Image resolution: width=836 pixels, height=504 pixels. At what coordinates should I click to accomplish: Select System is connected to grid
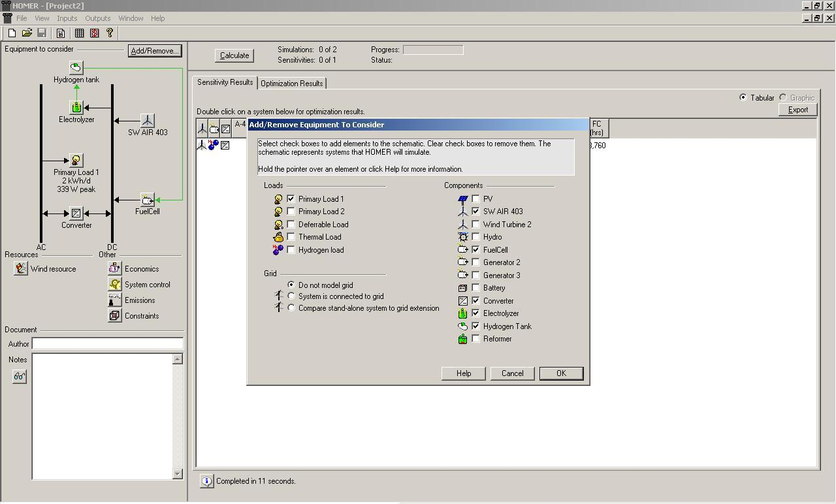[291, 296]
